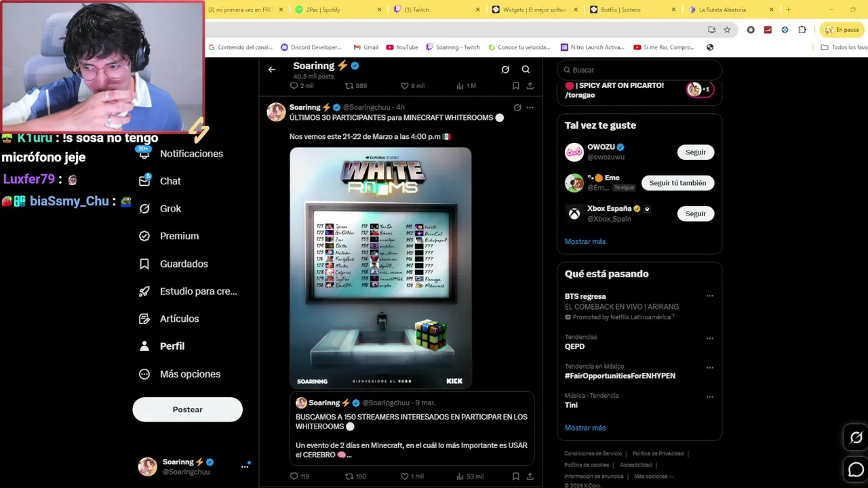The image size is (868, 488).
Task: Like the post with 1 mil likes
Action: tap(412, 476)
